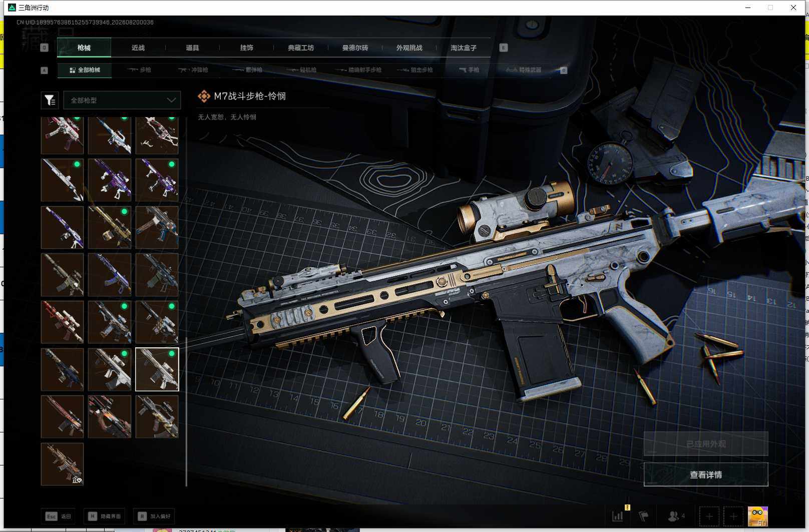Select the highlighted M7 white skin thumbnail
Screen dimensions: 809x532
click(157, 369)
